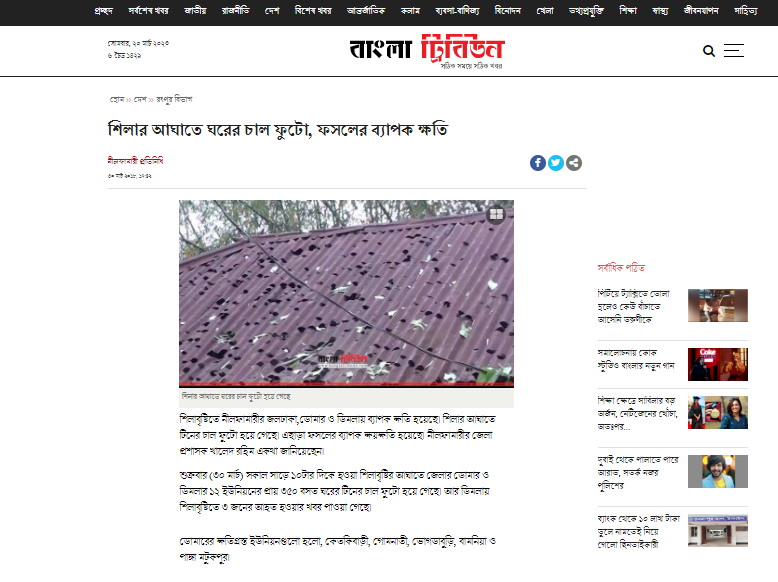Click the Bangla Tribune logo
Image resolution: width=778 pixels, height=582 pixels.
pos(427,50)
